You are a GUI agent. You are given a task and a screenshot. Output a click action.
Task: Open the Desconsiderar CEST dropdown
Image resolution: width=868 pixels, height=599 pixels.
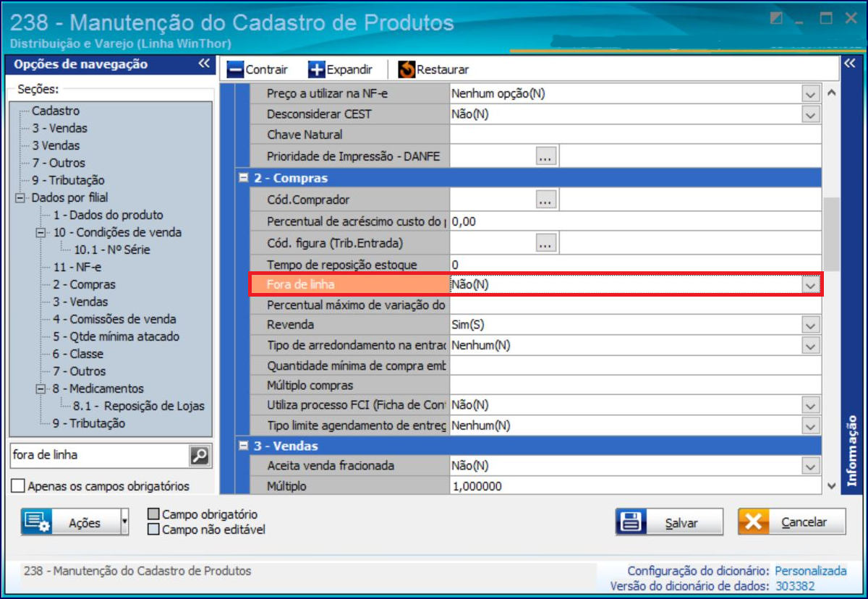point(810,114)
